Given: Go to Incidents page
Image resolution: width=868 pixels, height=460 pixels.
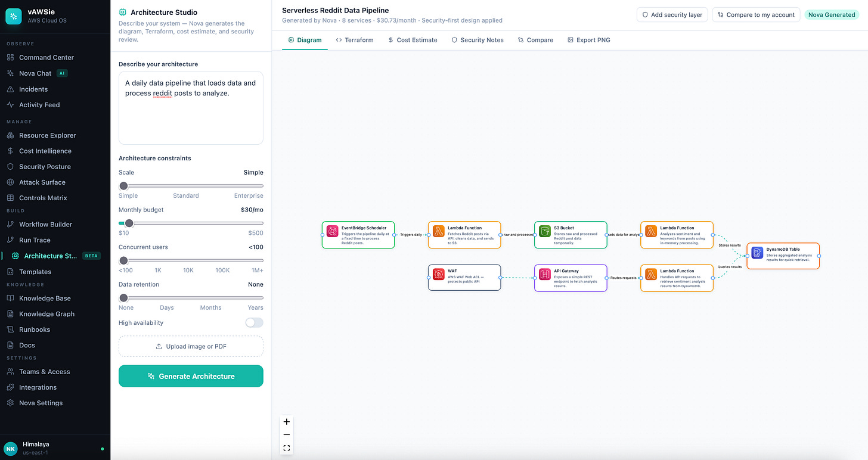Looking at the screenshot, I should [33, 89].
